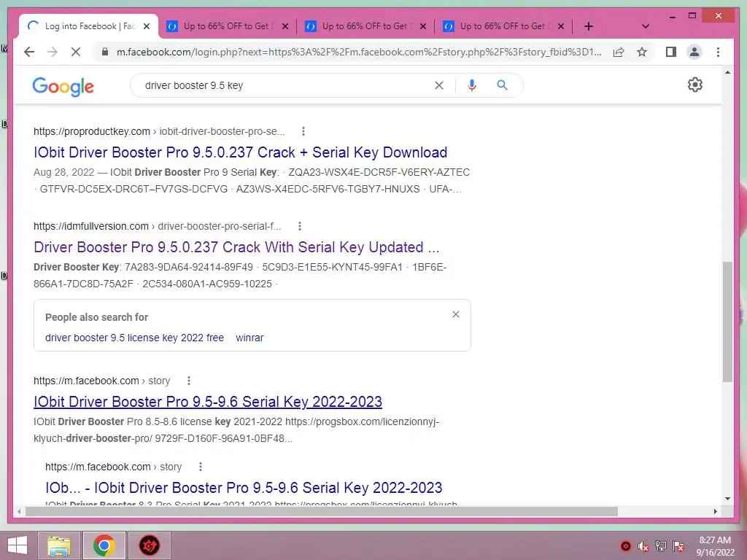Click the scroll left arrow
747x560 pixels.
pyautogui.click(x=19, y=512)
